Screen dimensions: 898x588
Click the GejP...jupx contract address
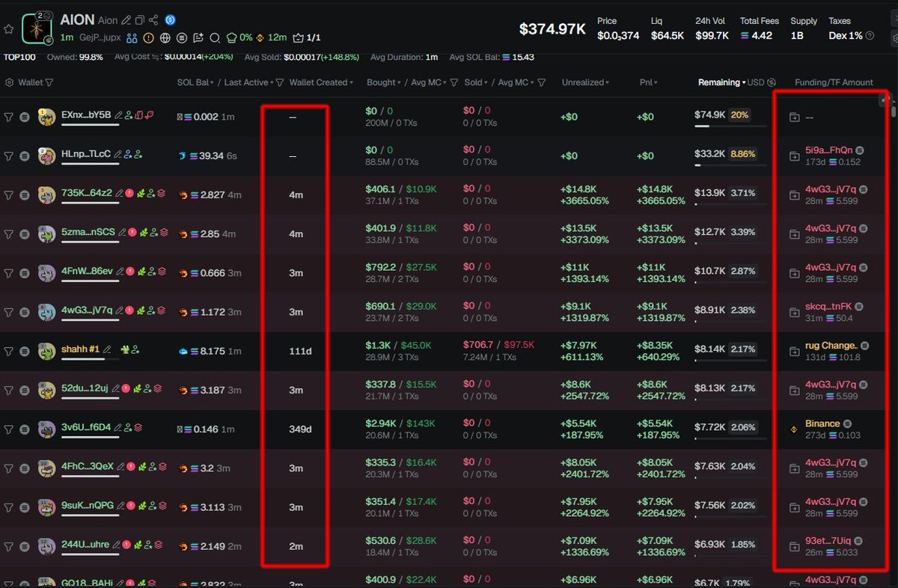[x=100, y=37]
